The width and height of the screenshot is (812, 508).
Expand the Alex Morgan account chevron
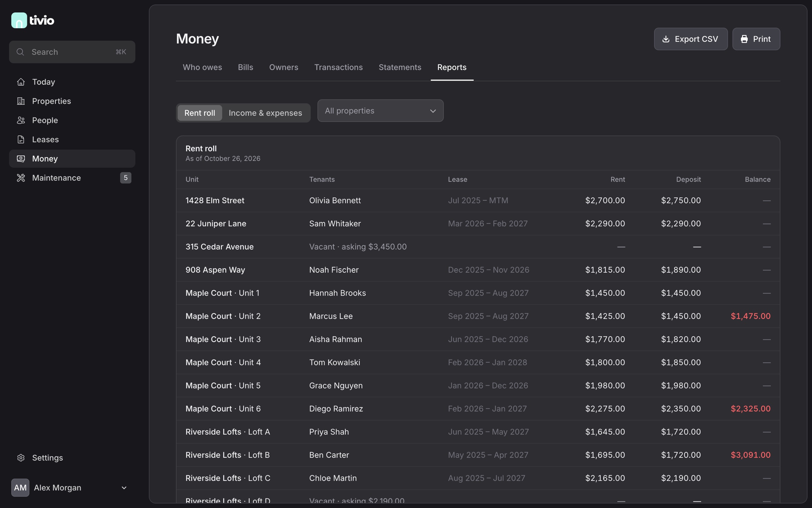point(124,488)
